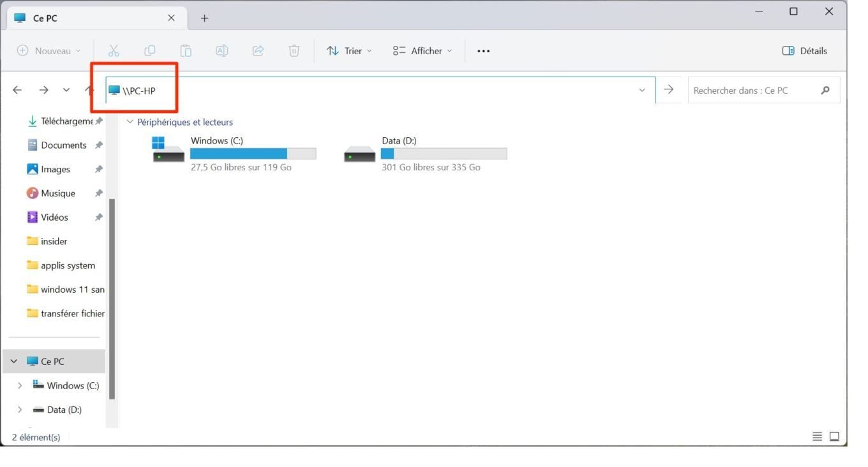Maximize the File Explorer window
The height and width of the screenshot is (467, 868).
tap(794, 11)
